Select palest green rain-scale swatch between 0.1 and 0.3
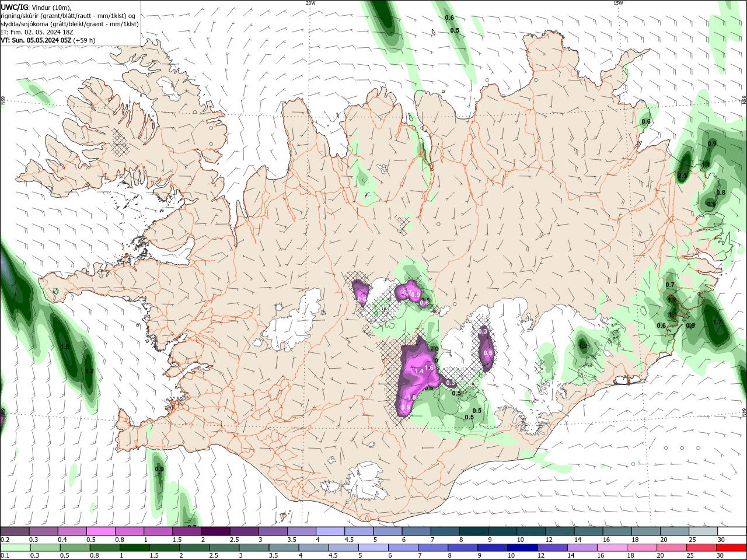 click(15, 548)
